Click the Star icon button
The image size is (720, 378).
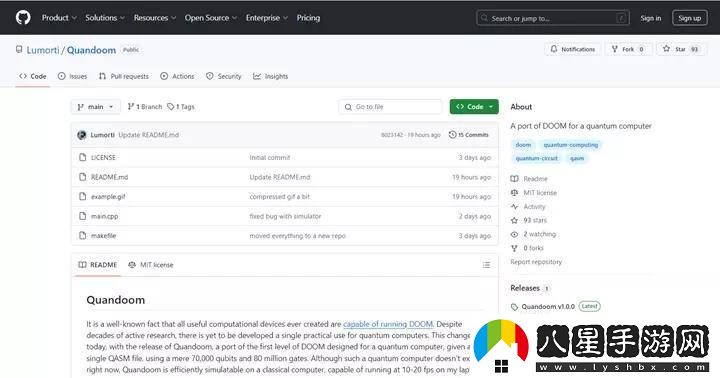[x=666, y=49]
